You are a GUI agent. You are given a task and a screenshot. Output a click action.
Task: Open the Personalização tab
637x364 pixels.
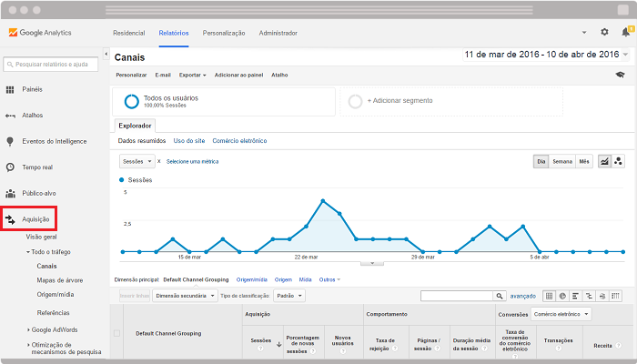pyautogui.click(x=224, y=33)
